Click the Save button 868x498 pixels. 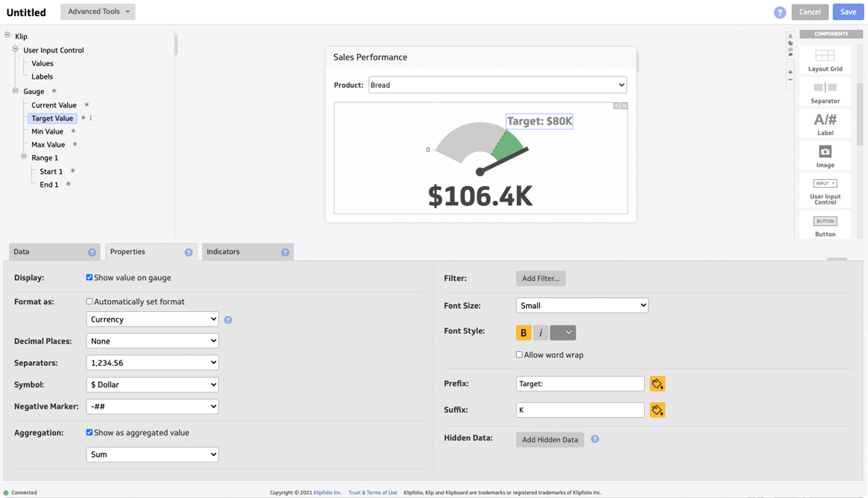pyautogui.click(x=847, y=12)
